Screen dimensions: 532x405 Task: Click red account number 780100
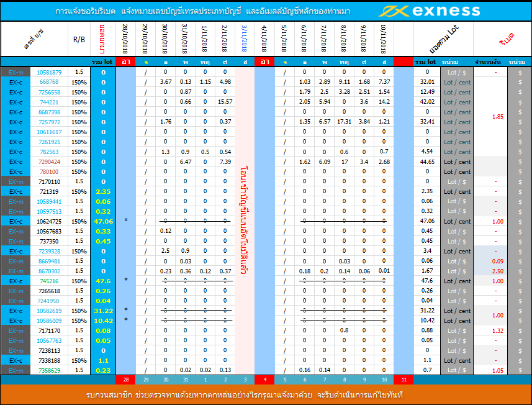[x=49, y=172]
